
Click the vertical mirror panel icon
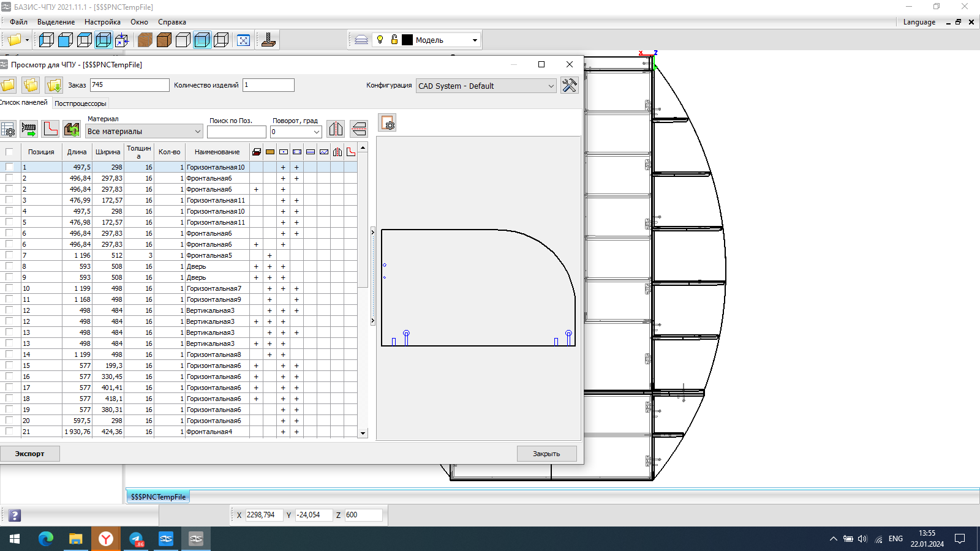point(336,129)
